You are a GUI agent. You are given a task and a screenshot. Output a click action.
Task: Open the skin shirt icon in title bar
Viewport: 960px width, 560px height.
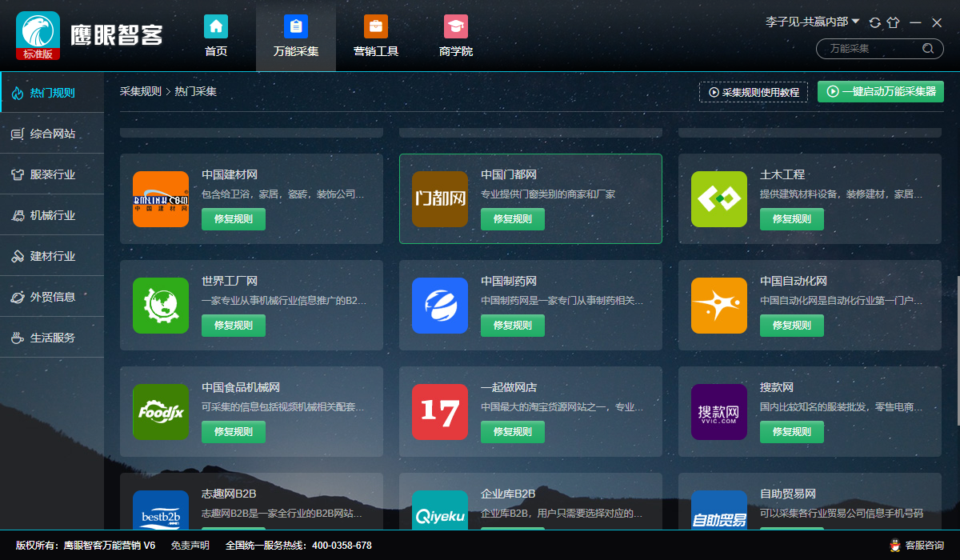[x=893, y=22]
